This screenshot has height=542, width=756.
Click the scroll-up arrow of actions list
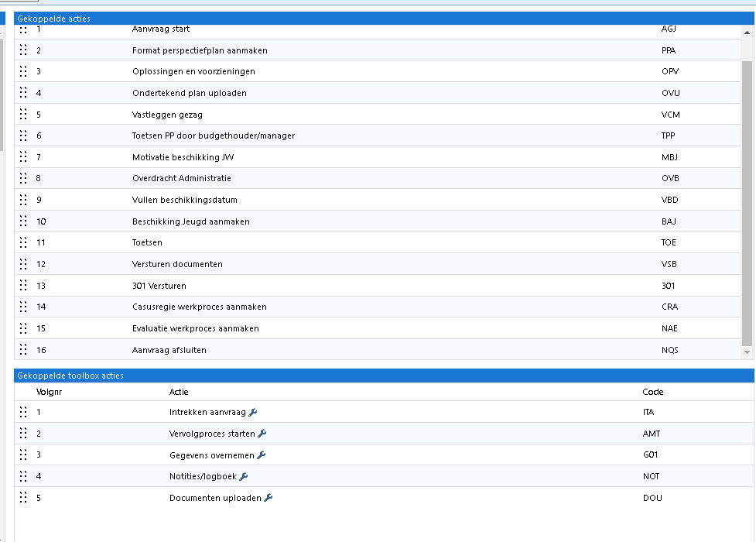[747, 32]
